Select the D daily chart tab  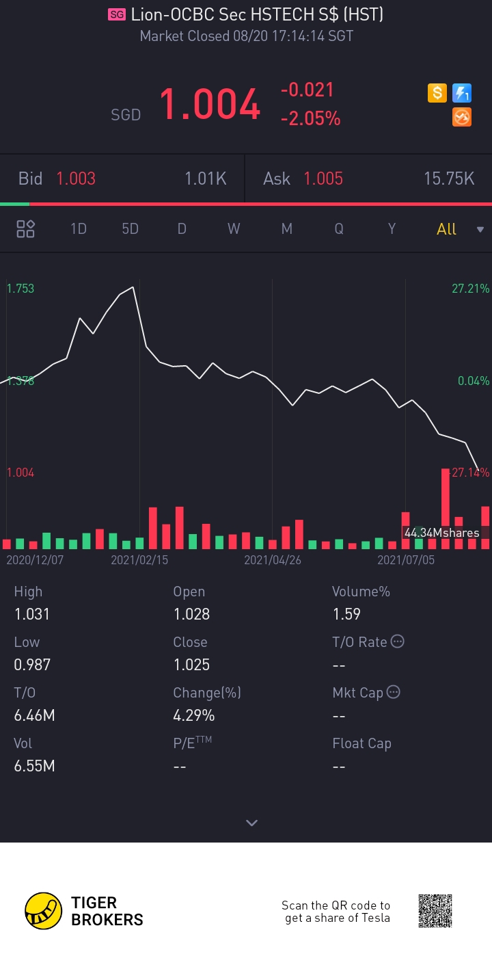point(182,229)
